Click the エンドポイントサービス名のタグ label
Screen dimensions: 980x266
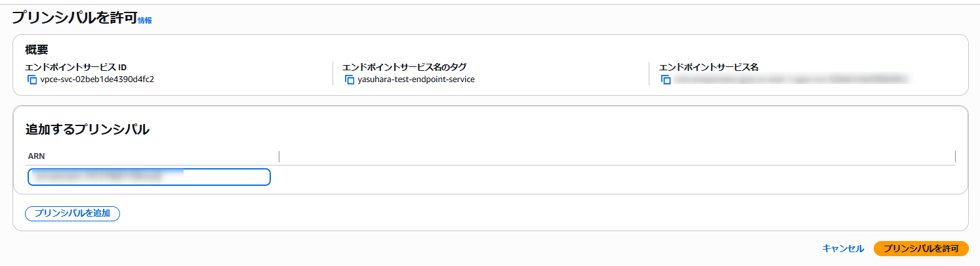pos(404,67)
